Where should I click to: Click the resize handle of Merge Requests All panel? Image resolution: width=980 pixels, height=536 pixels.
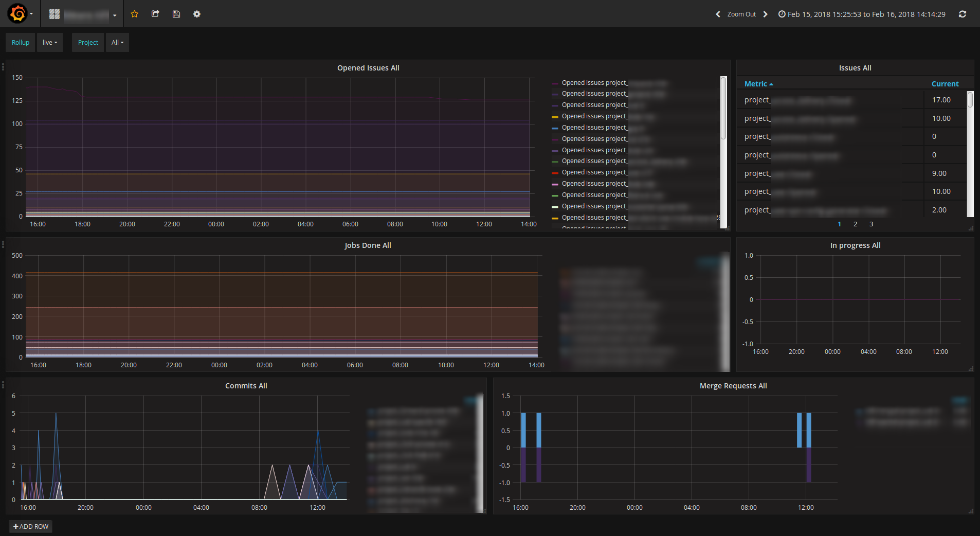pos(971,511)
